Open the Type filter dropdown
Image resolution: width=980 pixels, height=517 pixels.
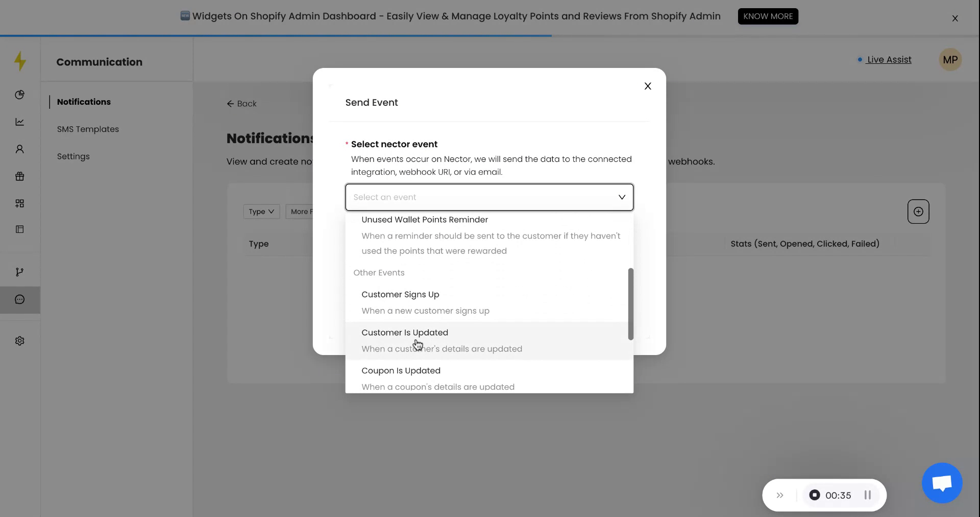coord(261,212)
